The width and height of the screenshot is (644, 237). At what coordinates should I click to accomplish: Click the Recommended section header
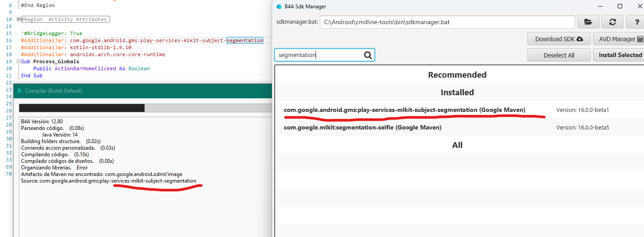point(457,75)
